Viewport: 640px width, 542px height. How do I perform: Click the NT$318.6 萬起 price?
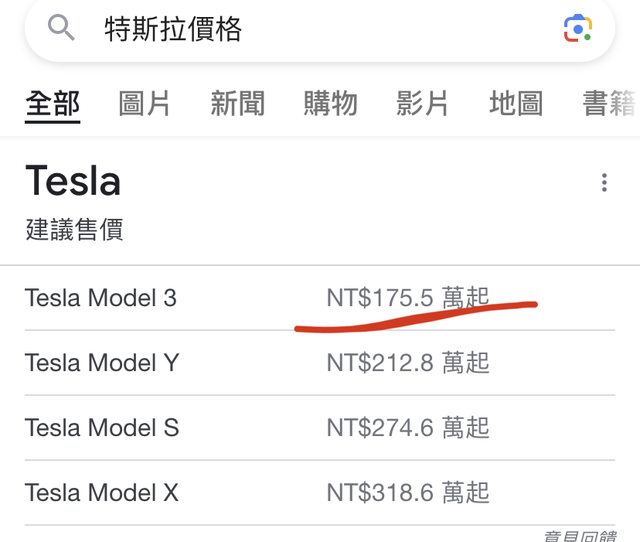pyautogui.click(x=408, y=492)
